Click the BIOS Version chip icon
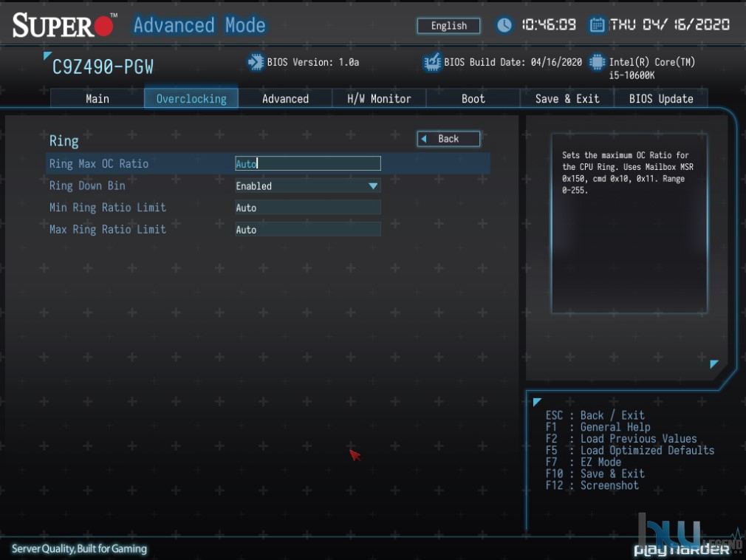The image size is (746, 560). tap(256, 62)
